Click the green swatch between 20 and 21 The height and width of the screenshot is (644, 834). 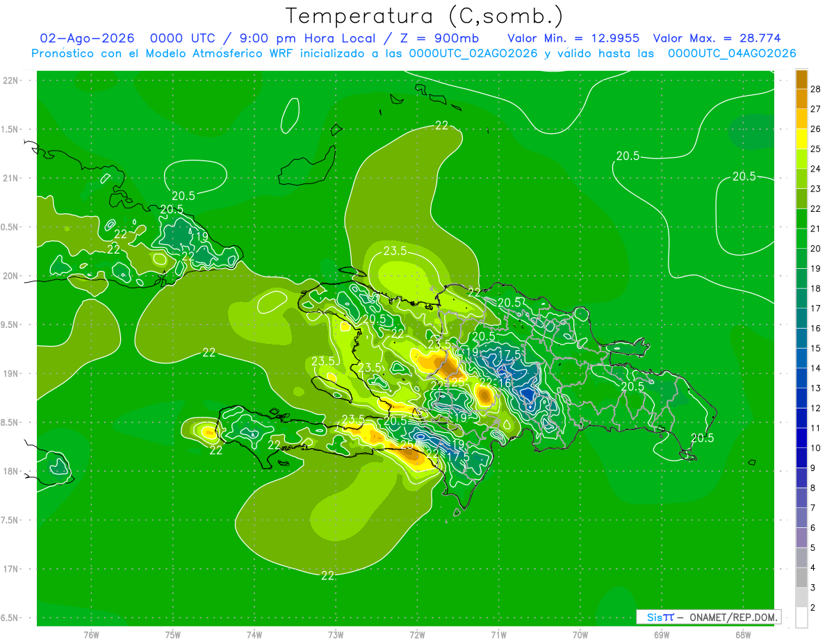[x=801, y=239]
